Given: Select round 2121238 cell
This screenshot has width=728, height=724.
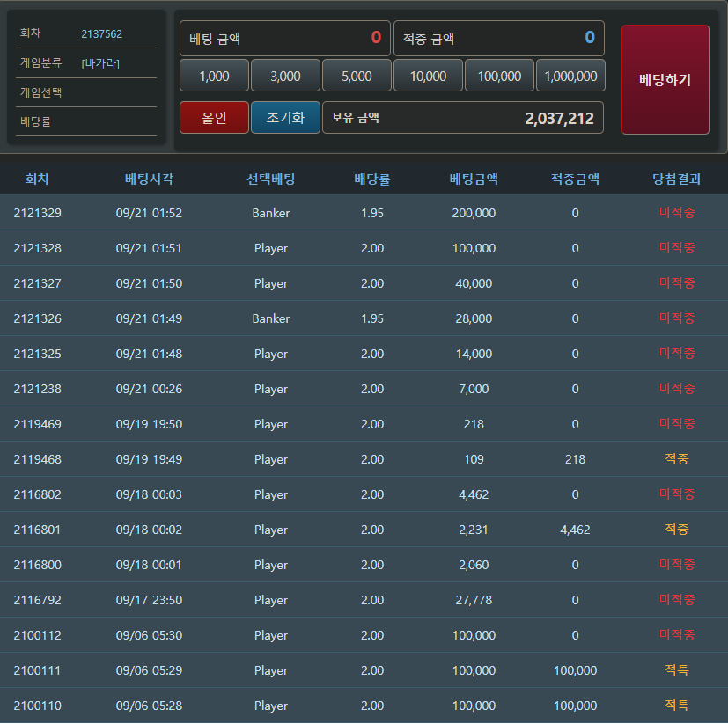Looking at the screenshot, I should 37,389.
